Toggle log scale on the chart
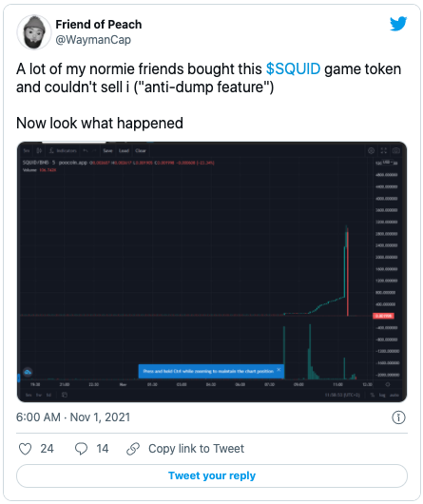 [382, 395]
